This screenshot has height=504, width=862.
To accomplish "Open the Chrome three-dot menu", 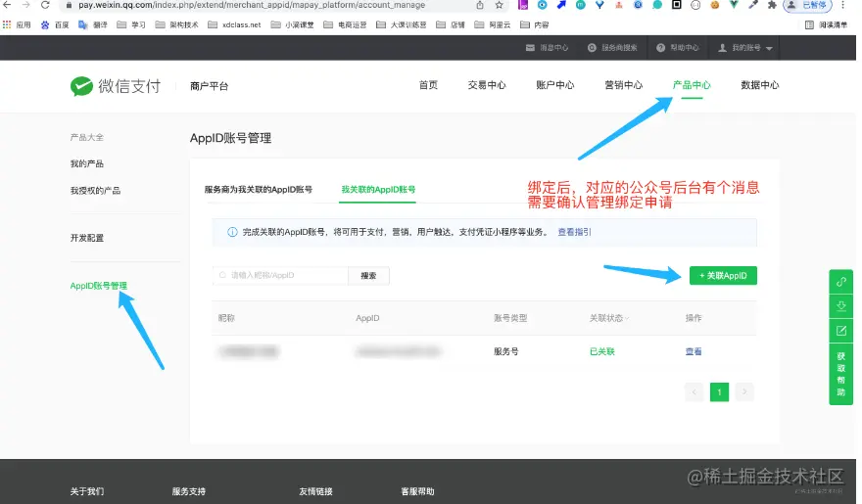I will pos(842,5).
